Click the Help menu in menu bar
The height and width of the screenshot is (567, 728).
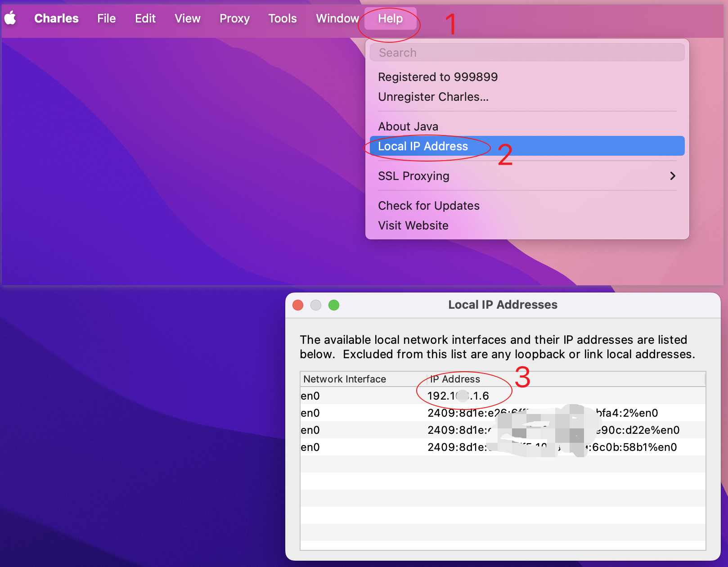[391, 18]
